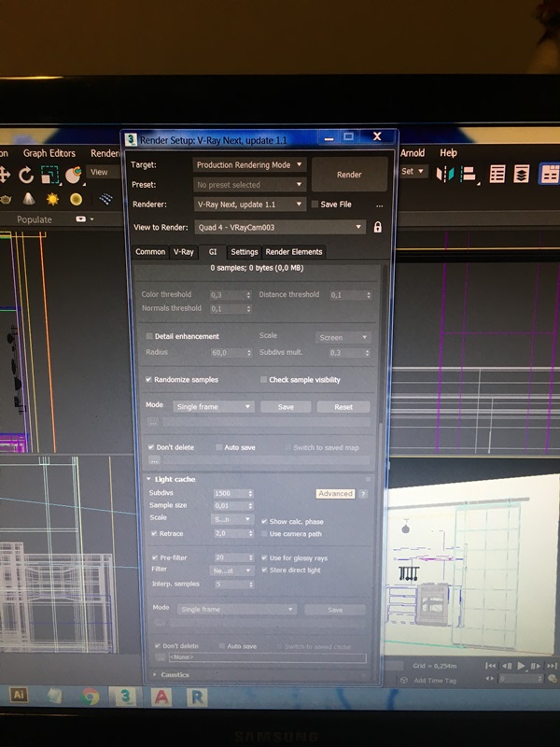The image size is (560, 747).
Task: Click the grid plane icon
Action: click(x=105, y=199)
